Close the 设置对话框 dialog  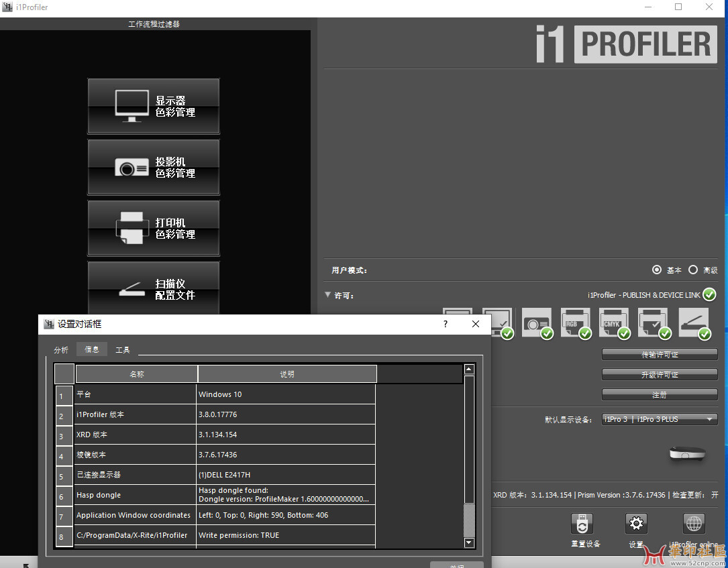tap(476, 324)
